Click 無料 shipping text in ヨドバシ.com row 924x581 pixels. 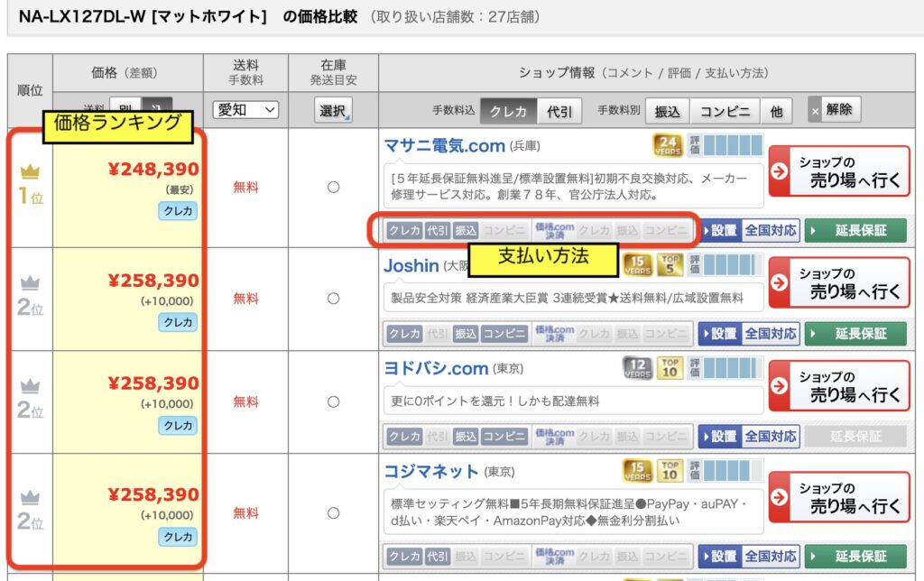[245, 401]
